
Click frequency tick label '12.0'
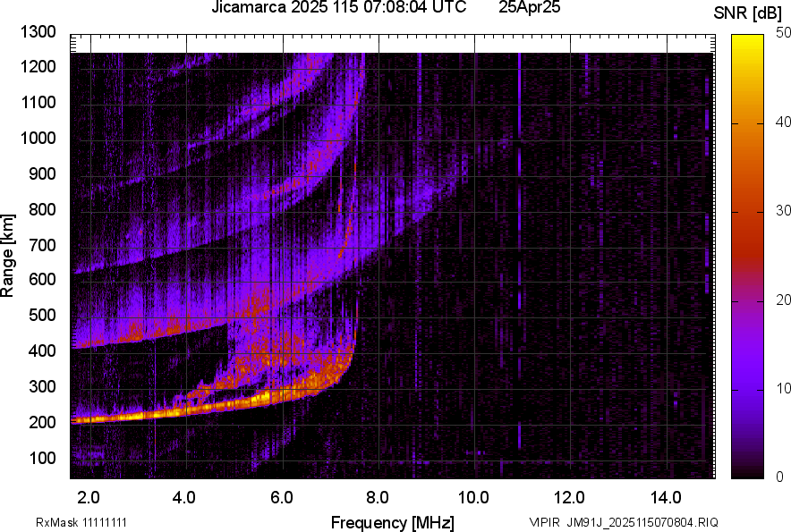click(569, 498)
